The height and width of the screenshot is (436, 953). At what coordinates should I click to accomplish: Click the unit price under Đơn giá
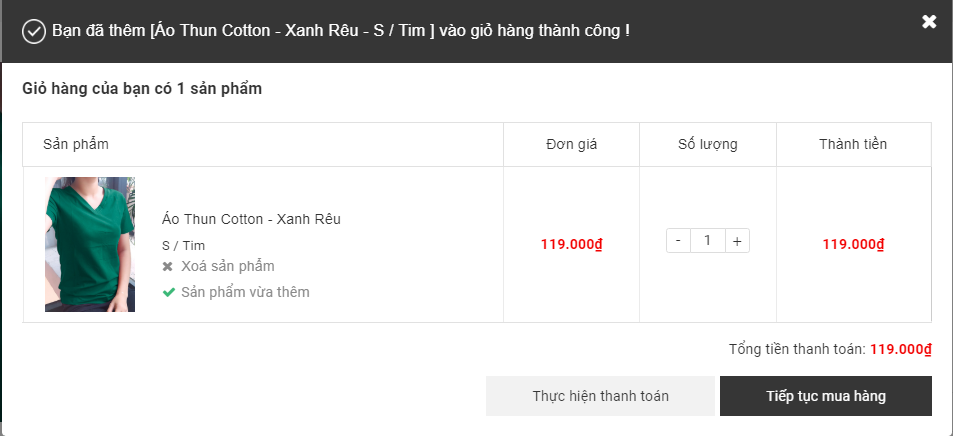(x=571, y=244)
